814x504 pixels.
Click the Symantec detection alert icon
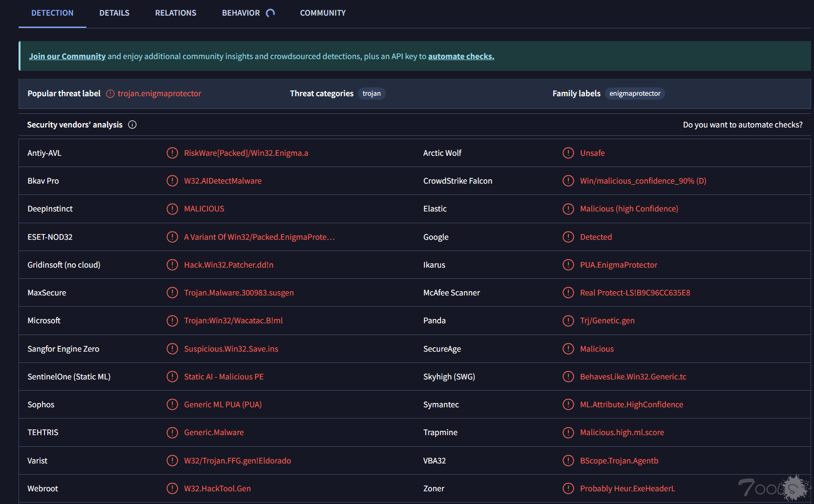tap(568, 404)
